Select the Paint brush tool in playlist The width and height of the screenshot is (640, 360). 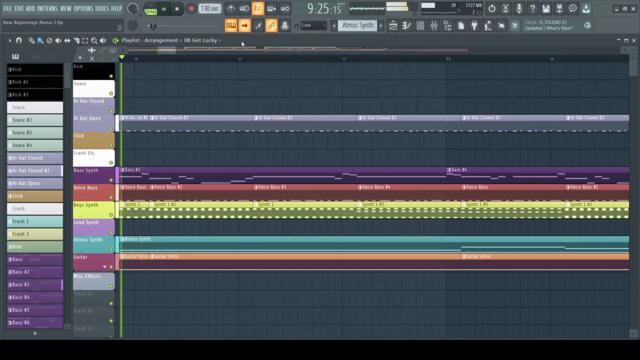click(x=40, y=40)
